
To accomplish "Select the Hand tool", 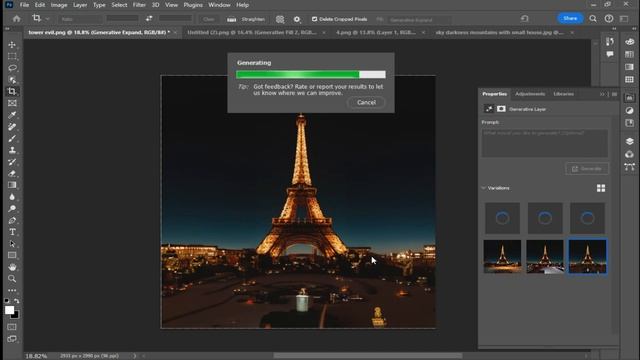I will 12,267.
